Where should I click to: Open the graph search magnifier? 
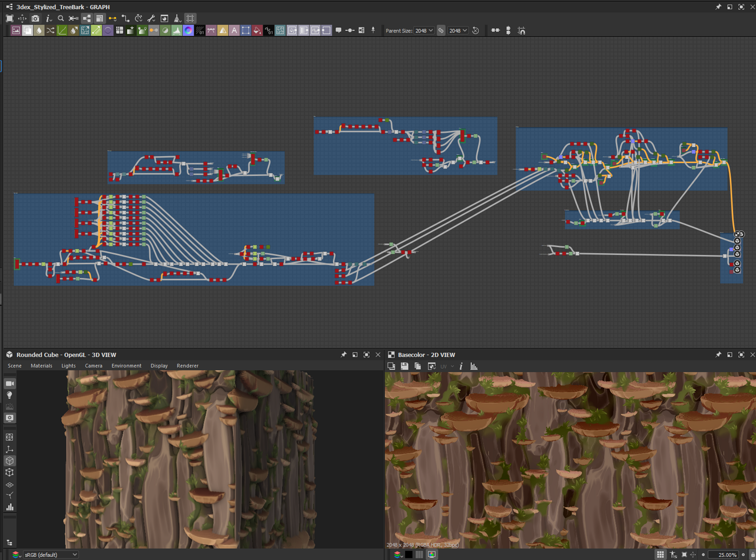(61, 19)
